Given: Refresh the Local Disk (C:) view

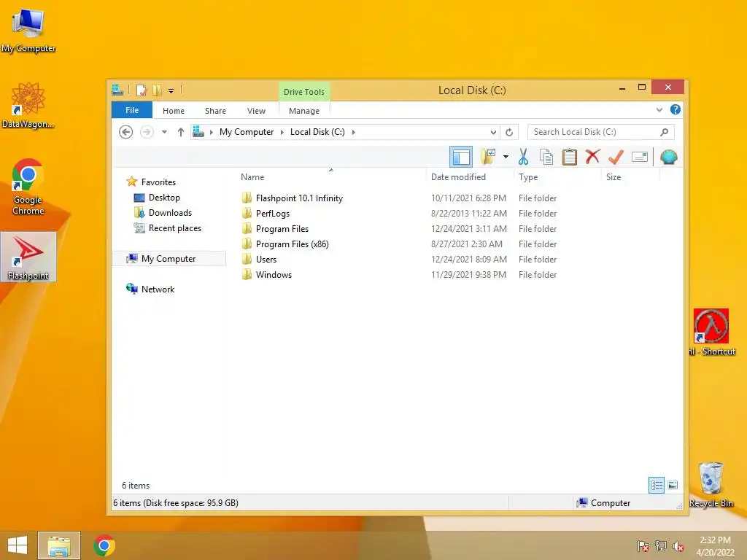Looking at the screenshot, I should click(509, 133).
